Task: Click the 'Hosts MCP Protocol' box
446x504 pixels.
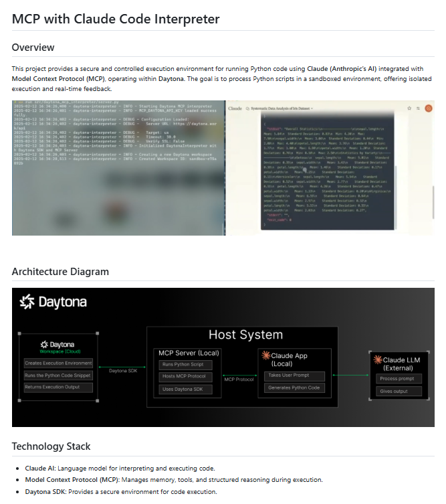Action: pos(185,376)
